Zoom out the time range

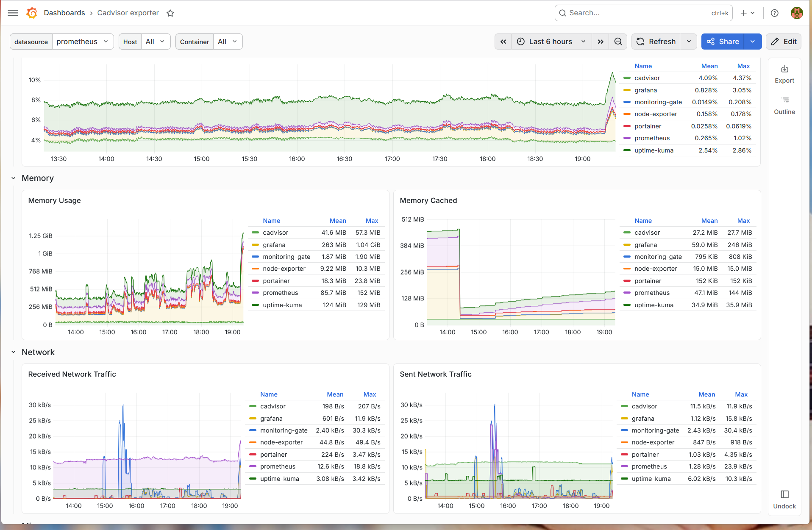click(618, 42)
